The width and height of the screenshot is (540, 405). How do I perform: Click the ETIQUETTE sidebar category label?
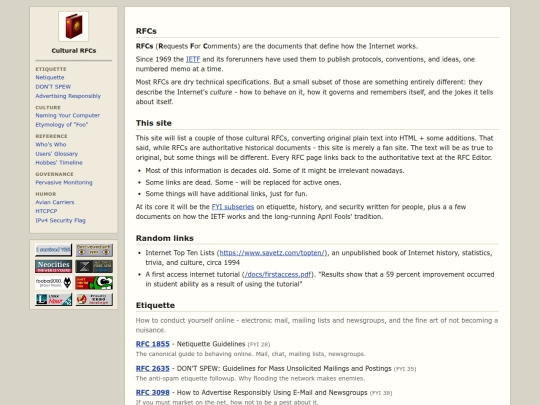pyautogui.click(x=51, y=69)
